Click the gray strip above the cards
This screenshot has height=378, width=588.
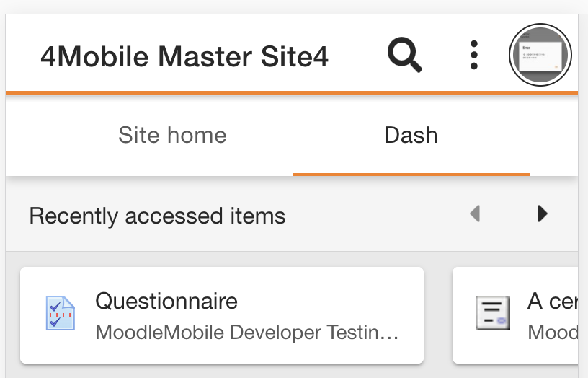click(x=292, y=259)
